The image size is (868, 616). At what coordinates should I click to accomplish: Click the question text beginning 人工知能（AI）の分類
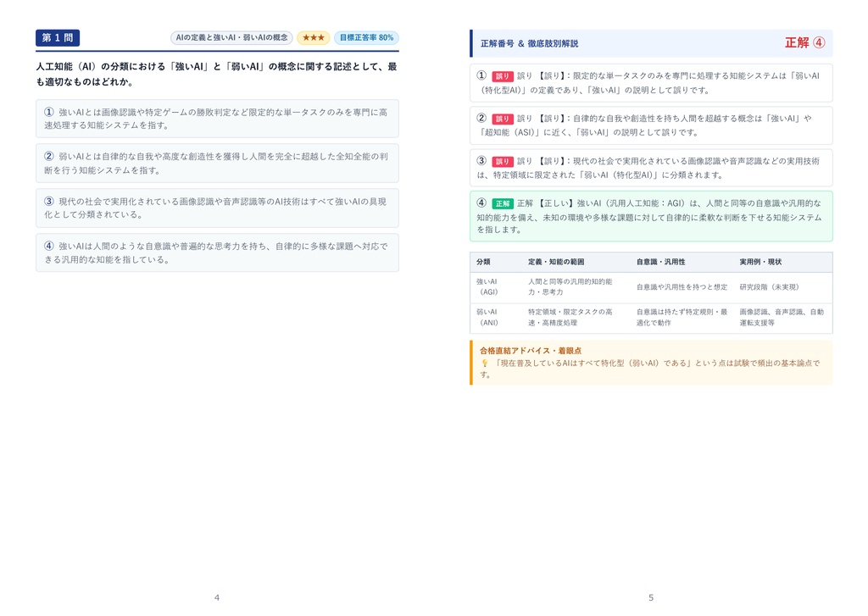(x=216, y=75)
